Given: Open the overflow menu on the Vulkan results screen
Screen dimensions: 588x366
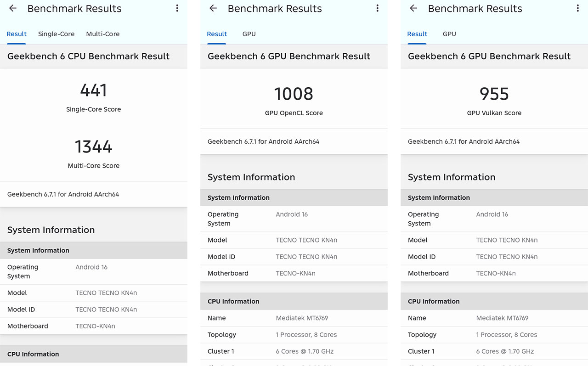Looking at the screenshot, I should point(577,8).
